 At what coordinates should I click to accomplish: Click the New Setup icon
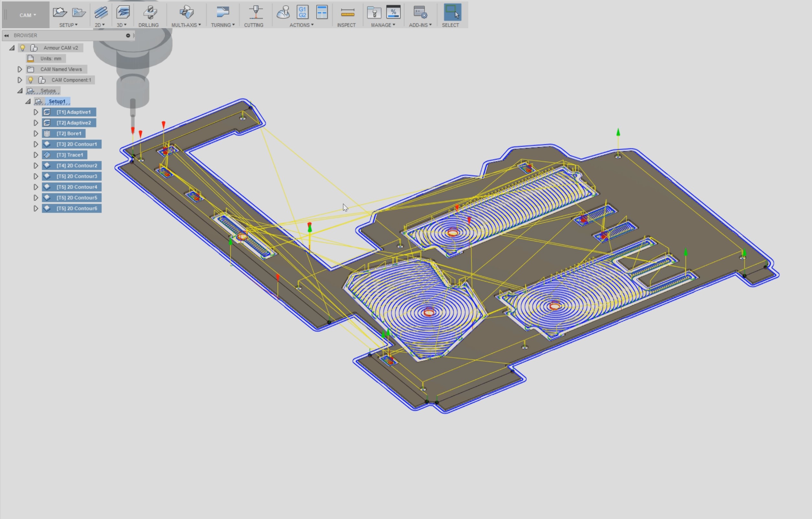pos(60,13)
